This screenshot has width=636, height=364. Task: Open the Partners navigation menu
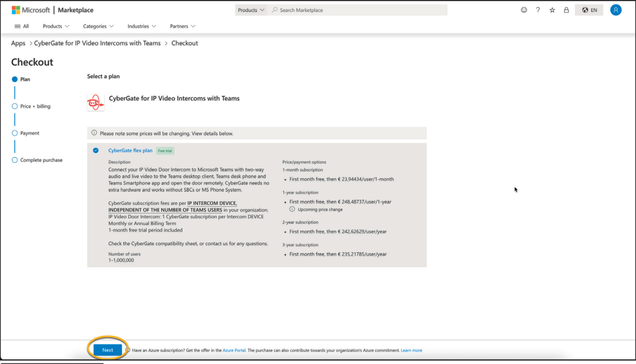coord(182,26)
